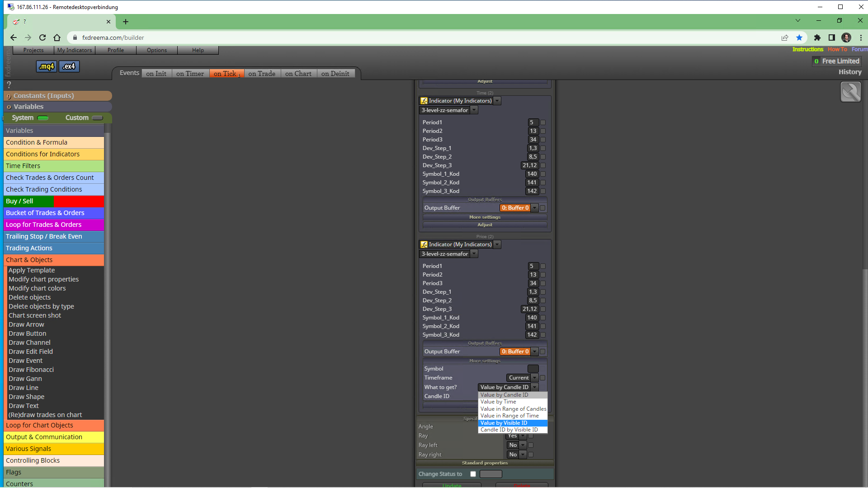
Task: Tick checkbox beside lower Dev_Step_3 value
Action: (x=543, y=309)
